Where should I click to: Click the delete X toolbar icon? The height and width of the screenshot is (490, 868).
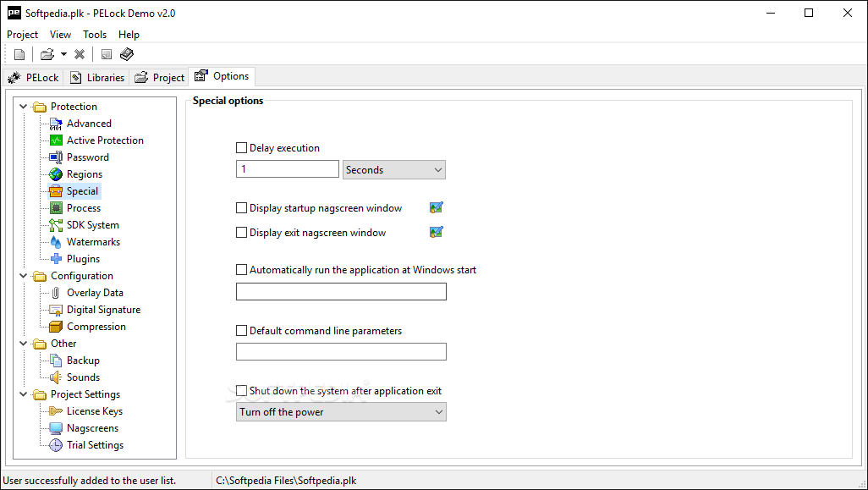click(80, 54)
